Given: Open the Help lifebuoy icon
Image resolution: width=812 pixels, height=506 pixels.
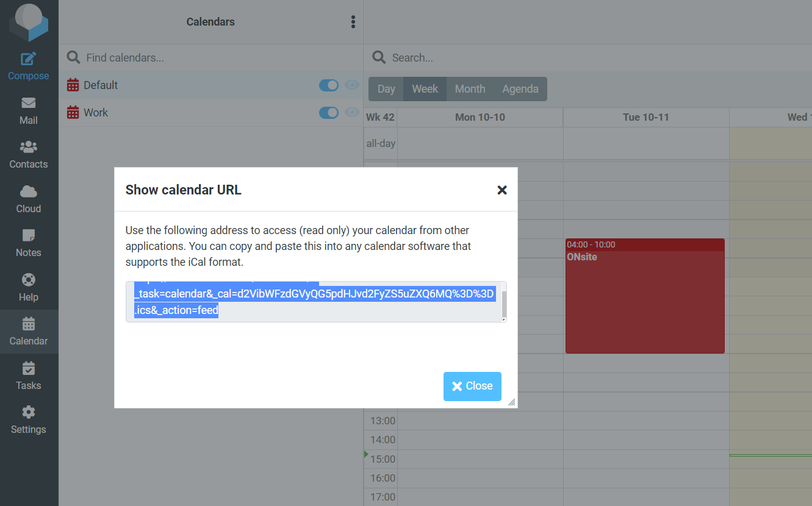Looking at the screenshot, I should coord(29,280).
